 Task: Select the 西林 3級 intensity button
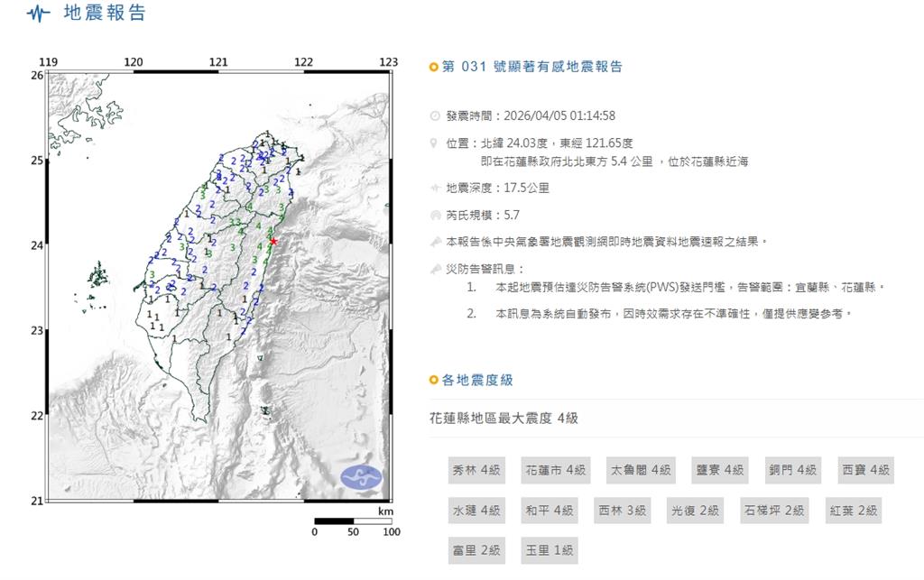[622, 510]
